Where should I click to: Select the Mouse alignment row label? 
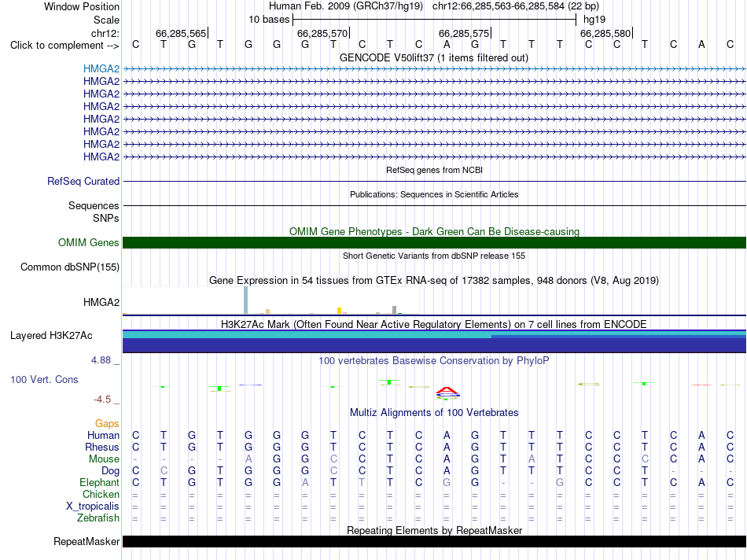[104, 459]
